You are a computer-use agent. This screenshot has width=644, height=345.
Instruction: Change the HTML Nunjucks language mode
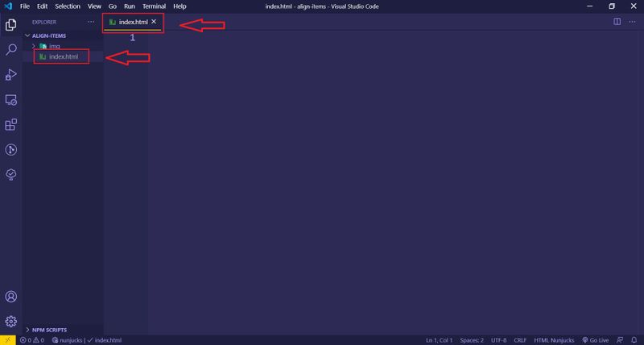pyautogui.click(x=555, y=340)
